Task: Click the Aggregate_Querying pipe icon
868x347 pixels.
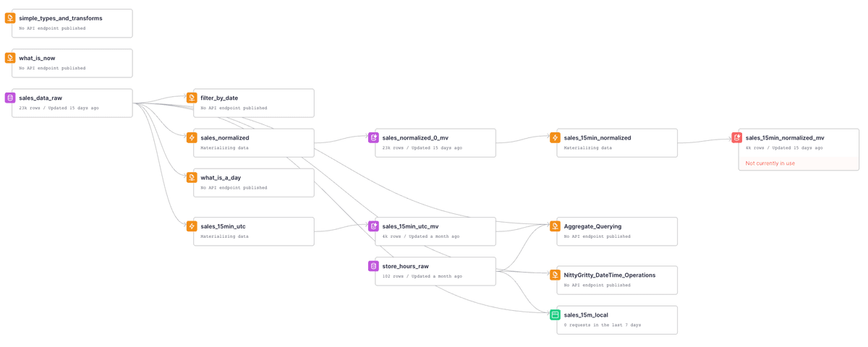Action: pyautogui.click(x=555, y=226)
